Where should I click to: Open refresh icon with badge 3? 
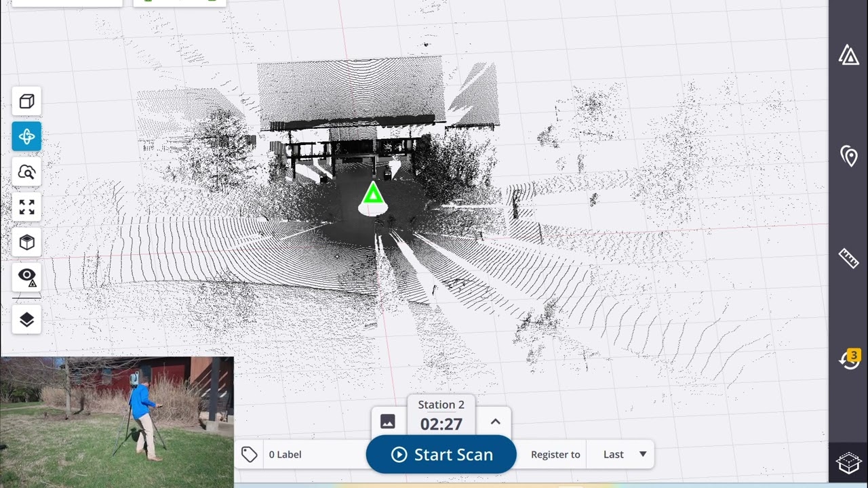tap(848, 359)
